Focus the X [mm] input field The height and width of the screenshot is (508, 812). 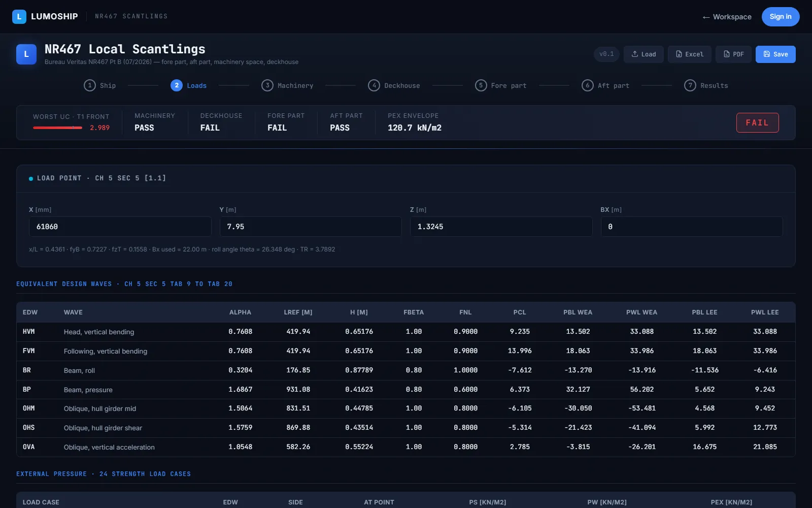tap(120, 227)
